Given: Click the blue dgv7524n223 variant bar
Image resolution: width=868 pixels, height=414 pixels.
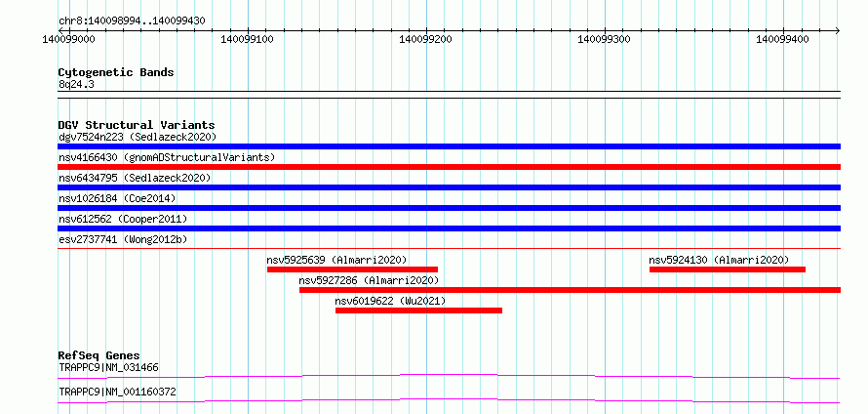Looking at the screenshot, I should click(449, 146).
